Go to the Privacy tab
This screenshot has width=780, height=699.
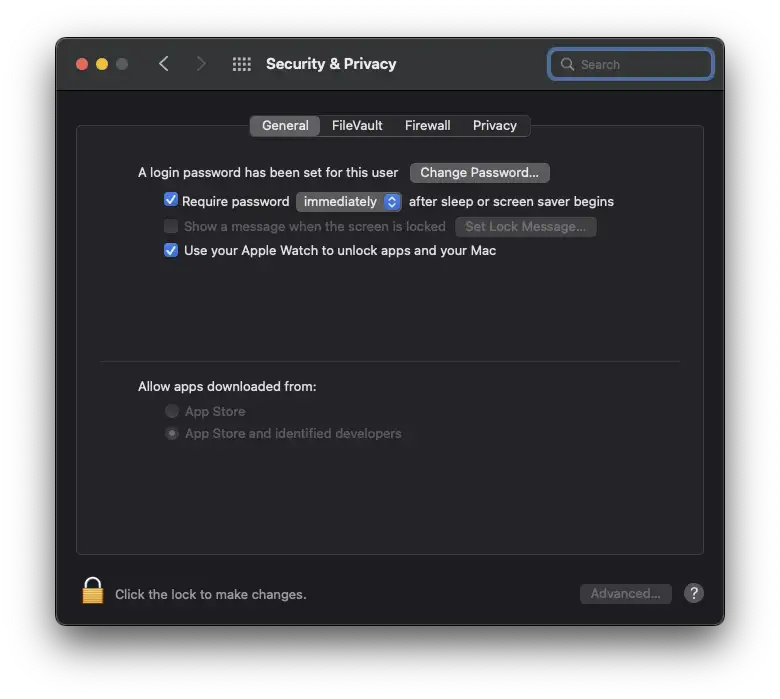point(494,125)
